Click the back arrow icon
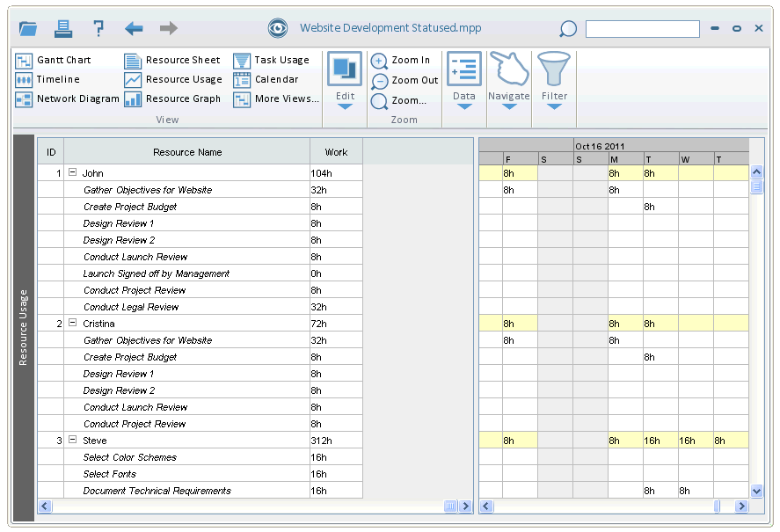 [134, 28]
